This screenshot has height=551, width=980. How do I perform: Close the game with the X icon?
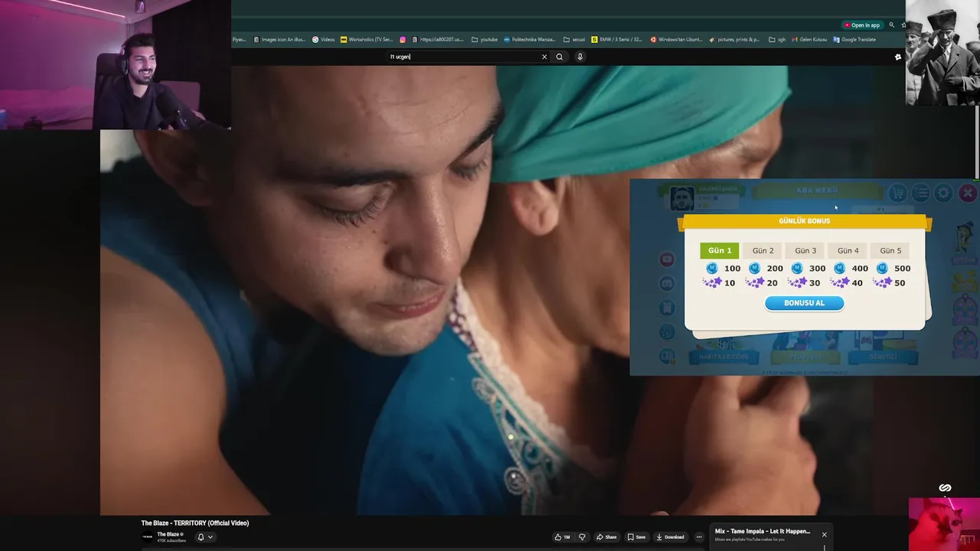coord(967,193)
